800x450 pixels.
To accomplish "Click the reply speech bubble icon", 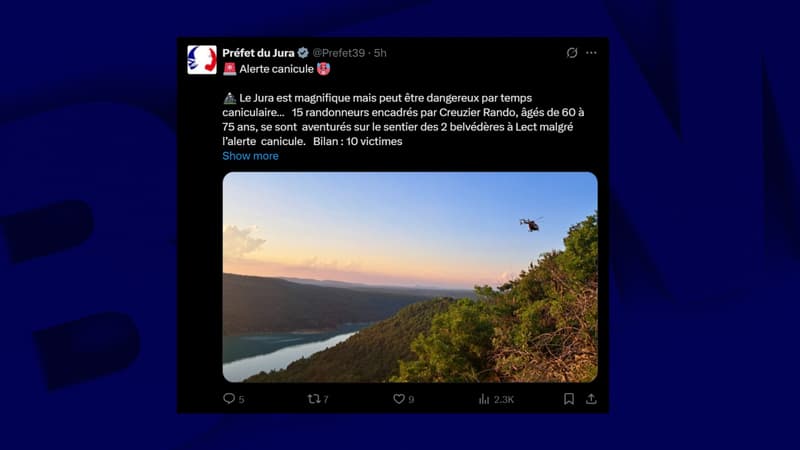I will coord(229,398).
